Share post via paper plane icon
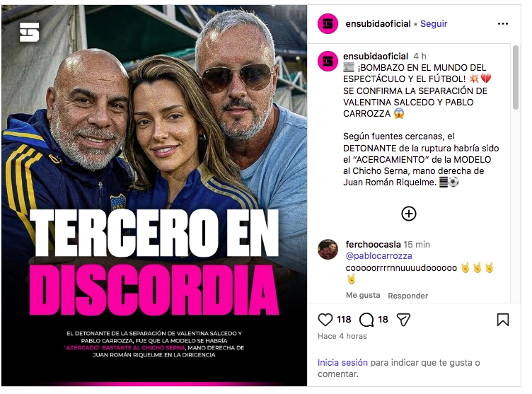Screen dimensions: 532x394 click(403, 320)
